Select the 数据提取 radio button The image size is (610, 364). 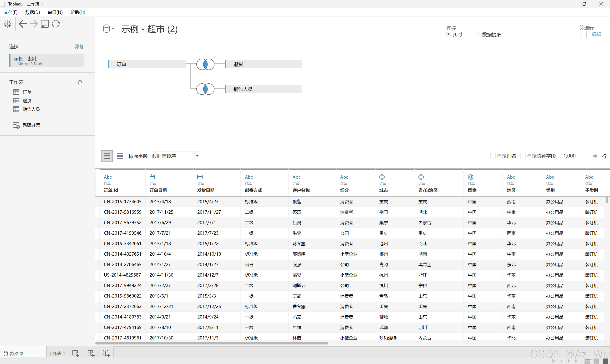pos(478,34)
